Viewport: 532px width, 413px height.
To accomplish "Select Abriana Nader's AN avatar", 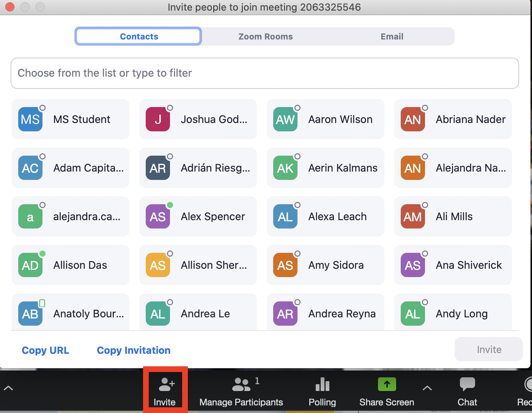I will tap(413, 119).
